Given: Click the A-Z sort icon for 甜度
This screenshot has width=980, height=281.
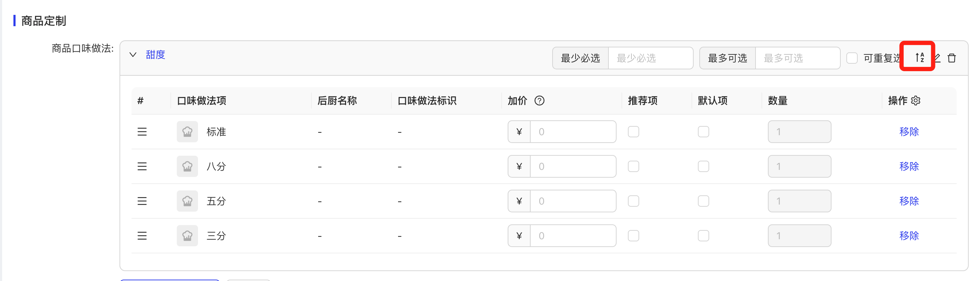Looking at the screenshot, I should [919, 57].
